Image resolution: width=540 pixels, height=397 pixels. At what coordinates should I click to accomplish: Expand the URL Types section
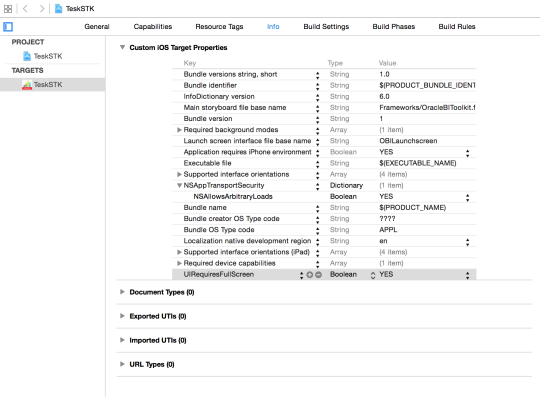(x=122, y=364)
